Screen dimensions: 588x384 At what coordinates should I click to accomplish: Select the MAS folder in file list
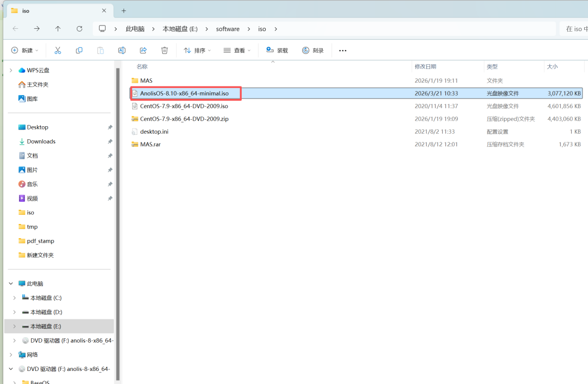[356, 80]
